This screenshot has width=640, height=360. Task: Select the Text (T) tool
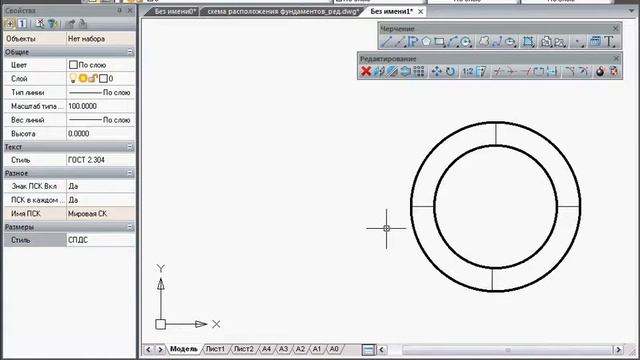pyautogui.click(x=609, y=42)
